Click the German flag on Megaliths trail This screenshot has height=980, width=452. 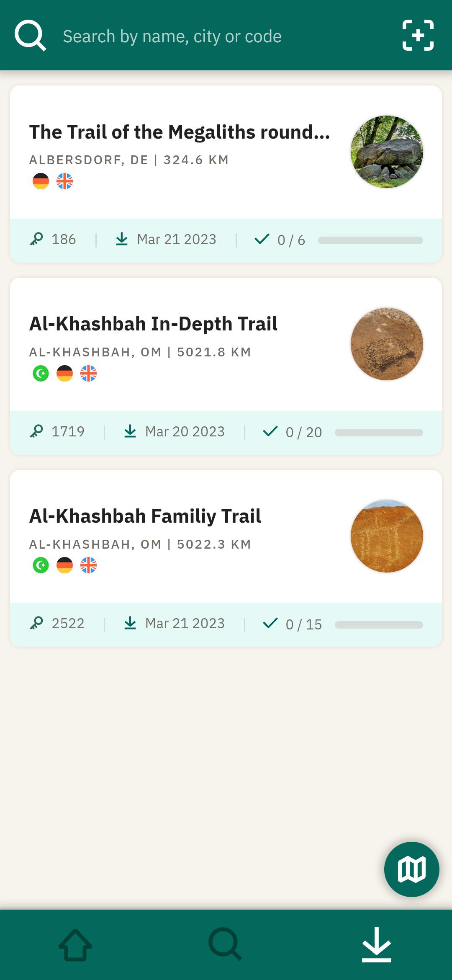tap(41, 181)
